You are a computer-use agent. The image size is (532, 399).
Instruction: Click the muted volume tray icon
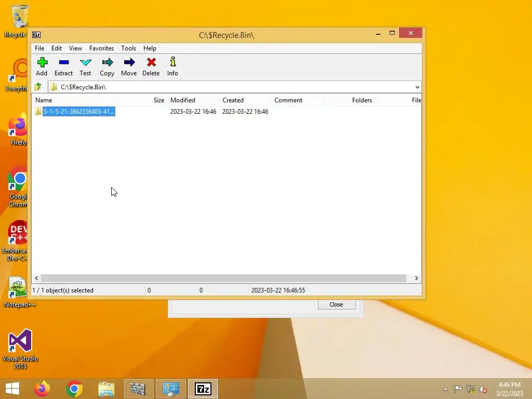(483, 389)
